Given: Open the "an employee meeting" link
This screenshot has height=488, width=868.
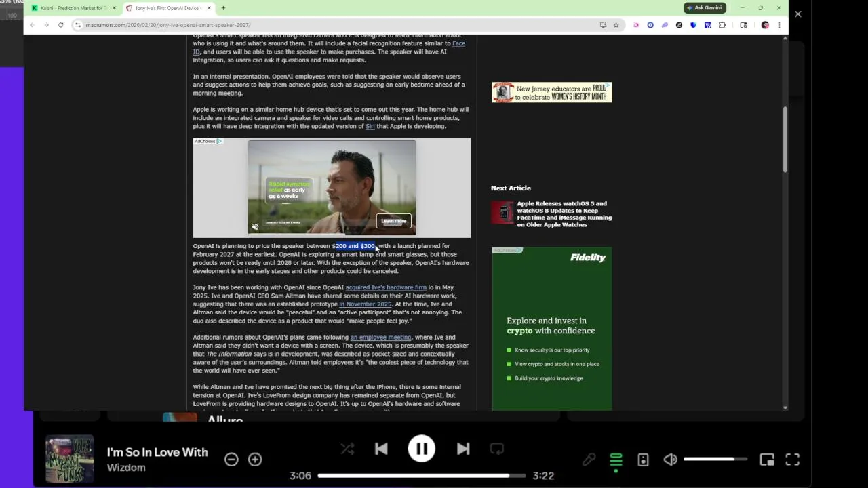Looking at the screenshot, I should point(380,338).
